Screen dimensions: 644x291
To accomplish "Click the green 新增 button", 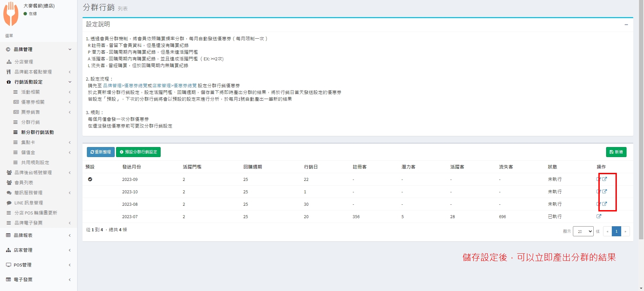I will pos(616,152).
